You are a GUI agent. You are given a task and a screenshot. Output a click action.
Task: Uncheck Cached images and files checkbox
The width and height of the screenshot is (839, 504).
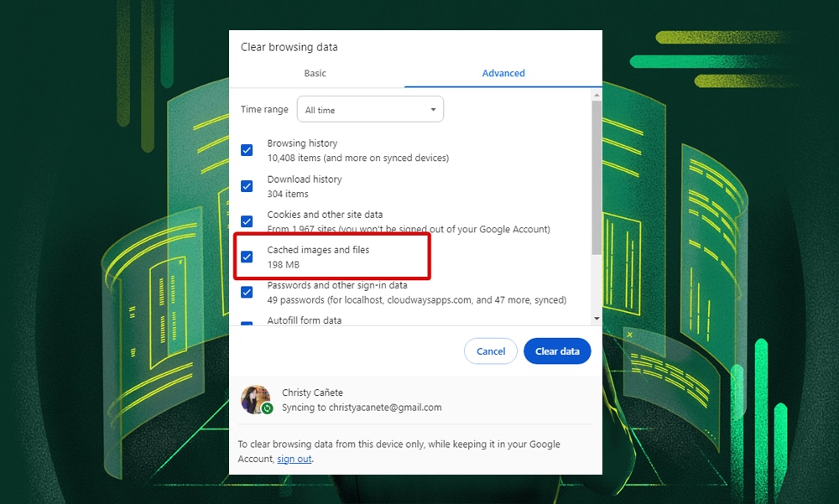(x=247, y=257)
